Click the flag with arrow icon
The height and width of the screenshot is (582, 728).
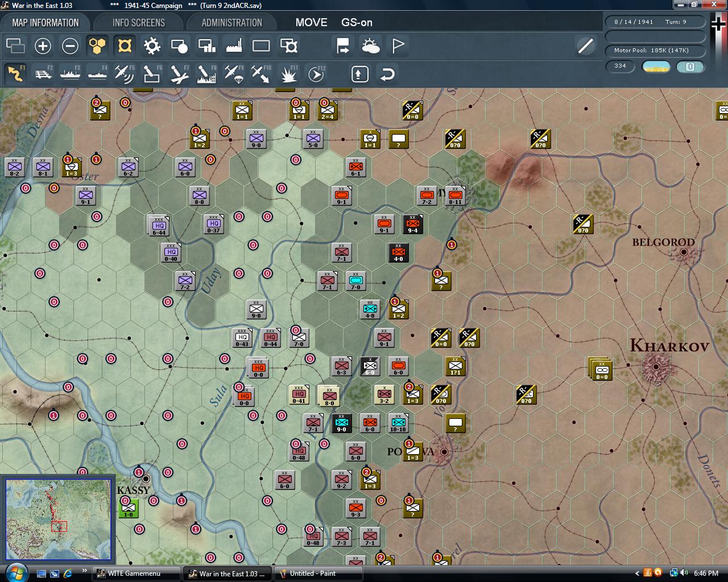tap(343, 45)
